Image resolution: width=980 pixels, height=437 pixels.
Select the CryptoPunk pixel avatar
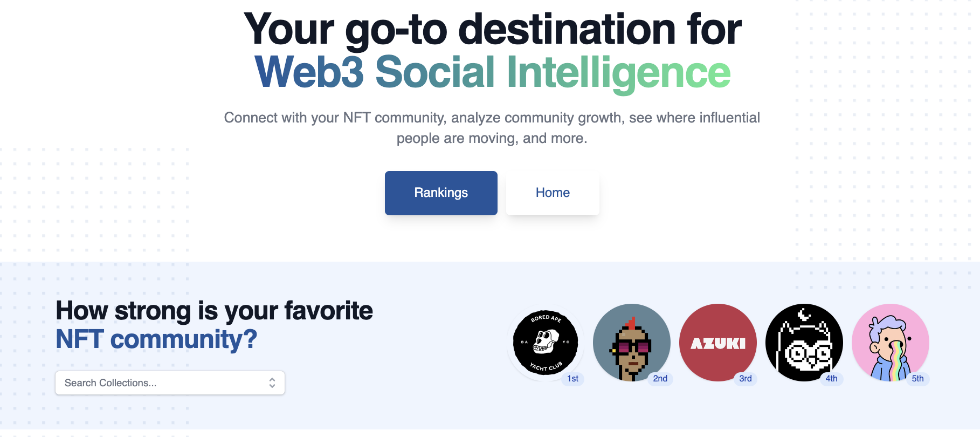pos(631,343)
